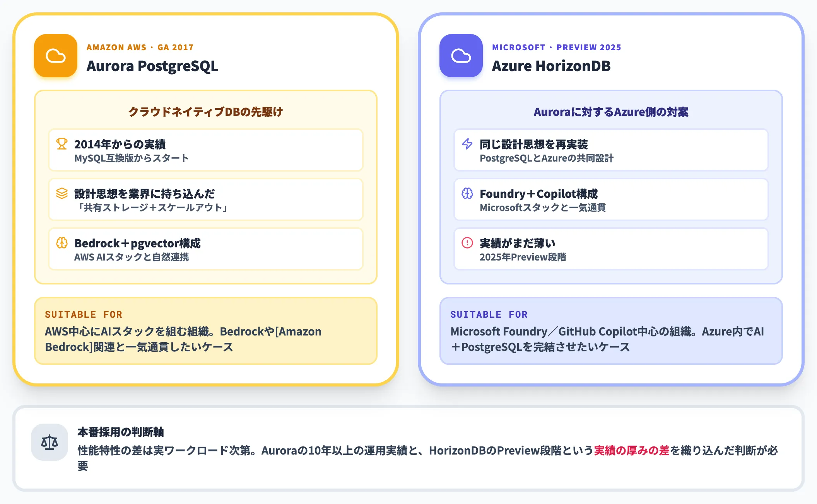Click the purple cloud icon for Azure HorizonDB
The image size is (817, 504).
(x=461, y=56)
